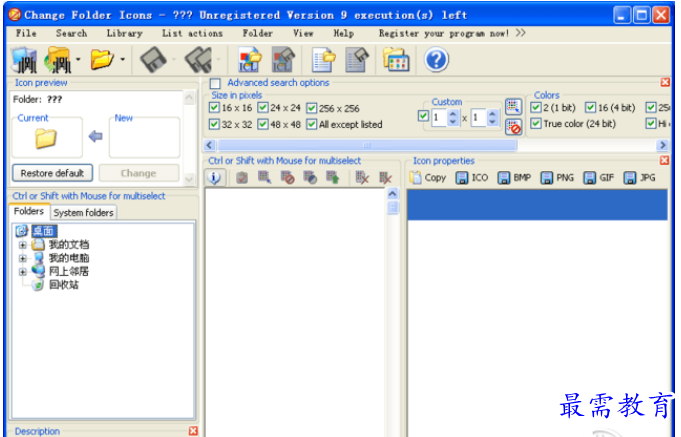Switch to the System folders tab
This screenshot has height=437, width=681.
84,212
